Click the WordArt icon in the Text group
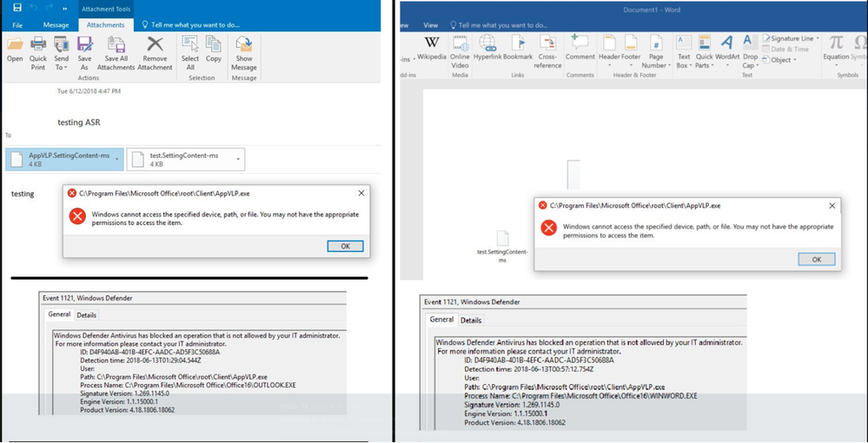The height and width of the screenshot is (443, 868). tap(727, 43)
